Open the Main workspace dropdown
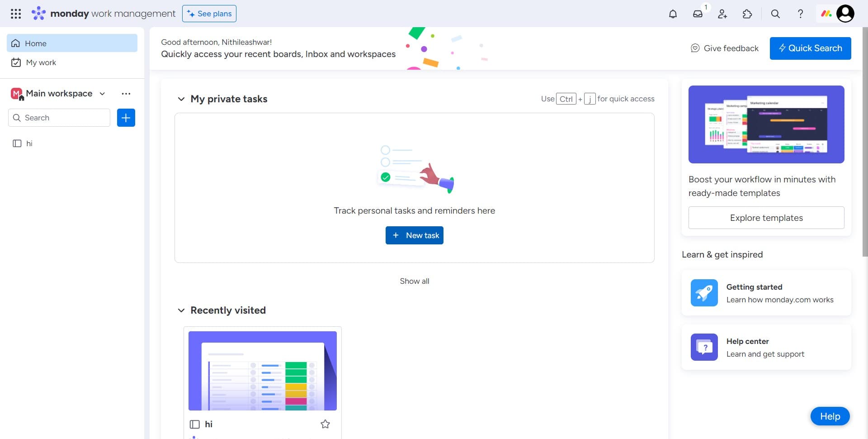Viewport: 868px width, 439px height. click(102, 94)
